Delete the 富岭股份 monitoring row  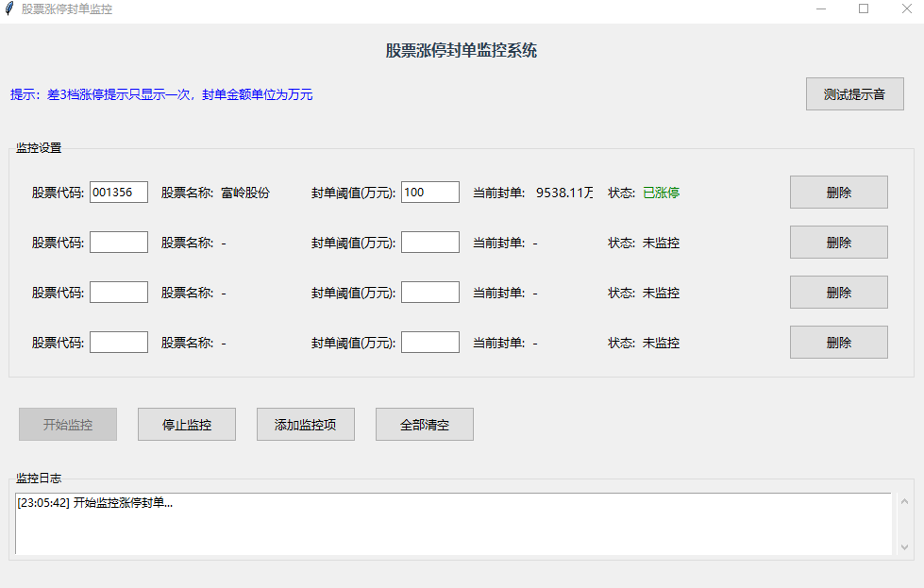[838, 193]
